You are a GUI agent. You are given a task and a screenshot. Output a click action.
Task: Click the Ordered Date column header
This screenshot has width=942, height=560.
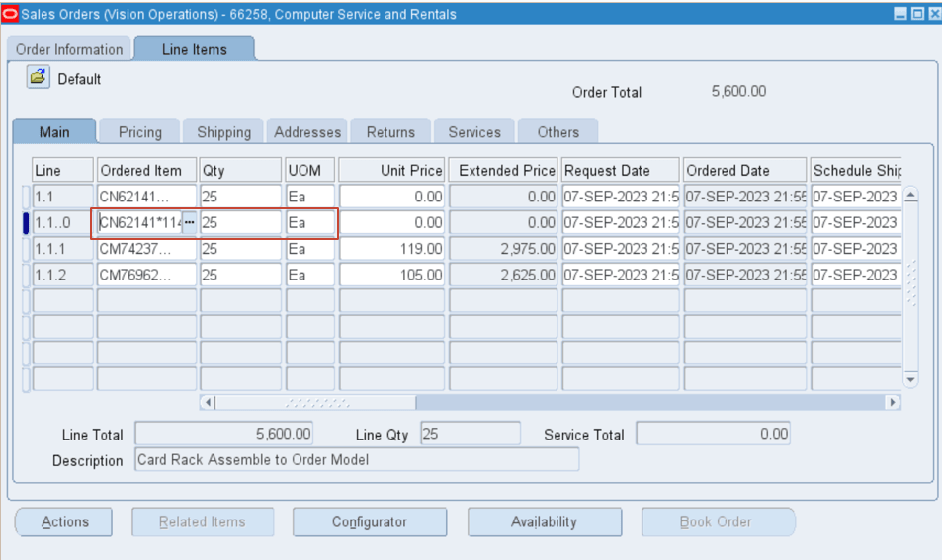745,171
